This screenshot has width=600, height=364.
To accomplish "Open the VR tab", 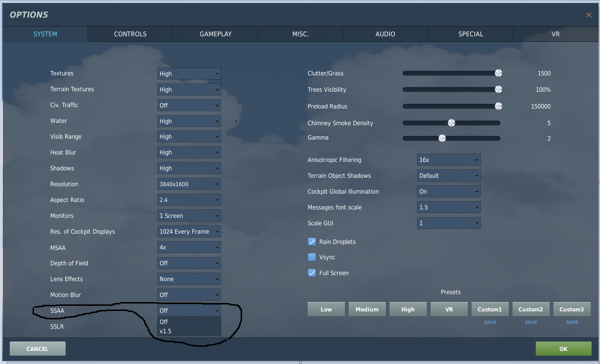I will tap(555, 34).
